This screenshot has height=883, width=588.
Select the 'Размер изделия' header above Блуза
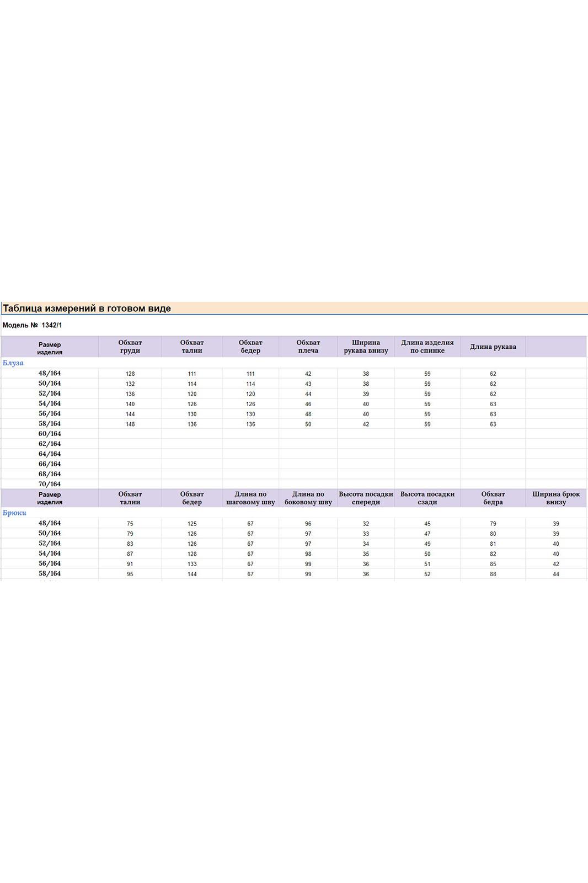coord(50,348)
